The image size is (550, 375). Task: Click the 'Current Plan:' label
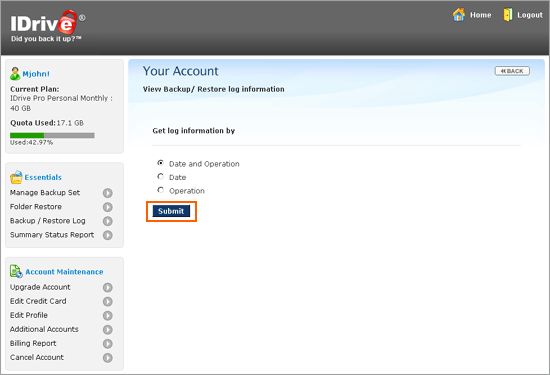(35, 89)
